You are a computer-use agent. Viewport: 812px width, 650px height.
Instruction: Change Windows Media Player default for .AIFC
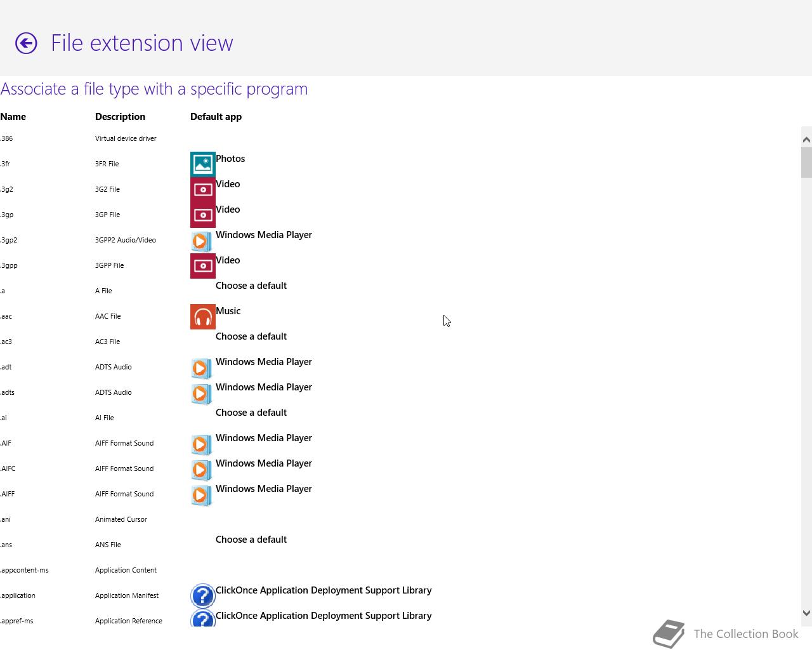[264, 463]
